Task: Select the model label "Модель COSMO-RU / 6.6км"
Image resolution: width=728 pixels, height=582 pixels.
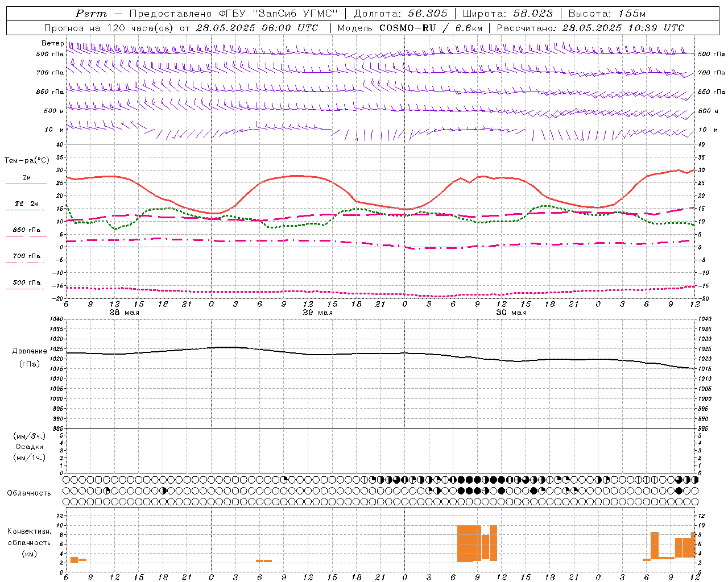Action: [x=410, y=28]
